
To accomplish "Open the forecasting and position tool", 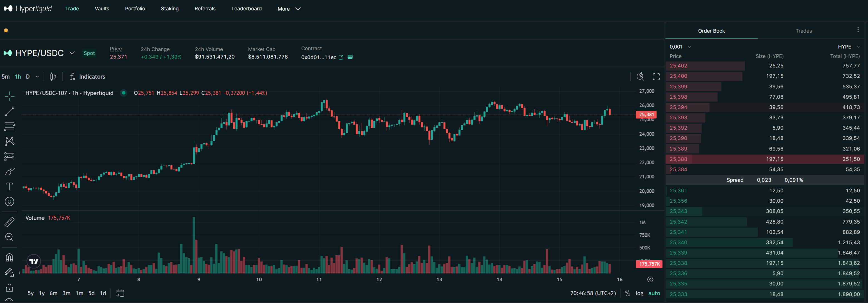I will (9, 156).
